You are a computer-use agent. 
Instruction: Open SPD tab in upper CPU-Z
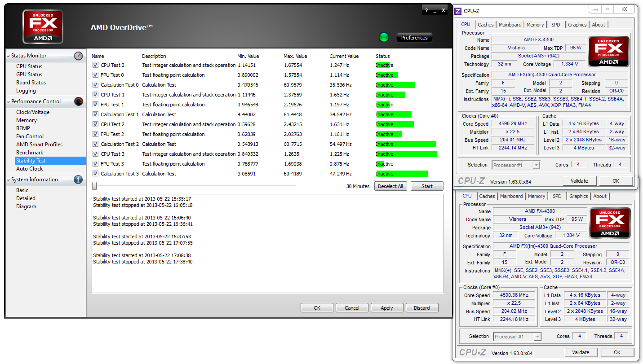[x=556, y=25]
